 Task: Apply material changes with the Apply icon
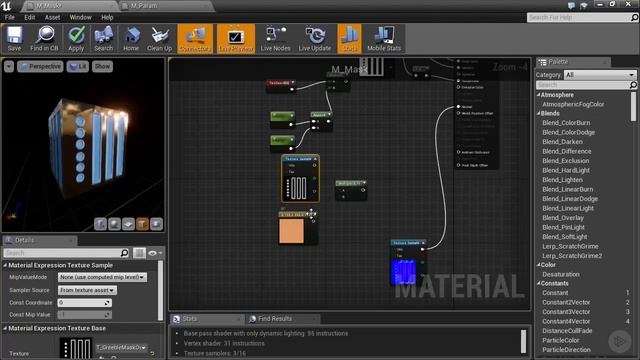coord(76,39)
